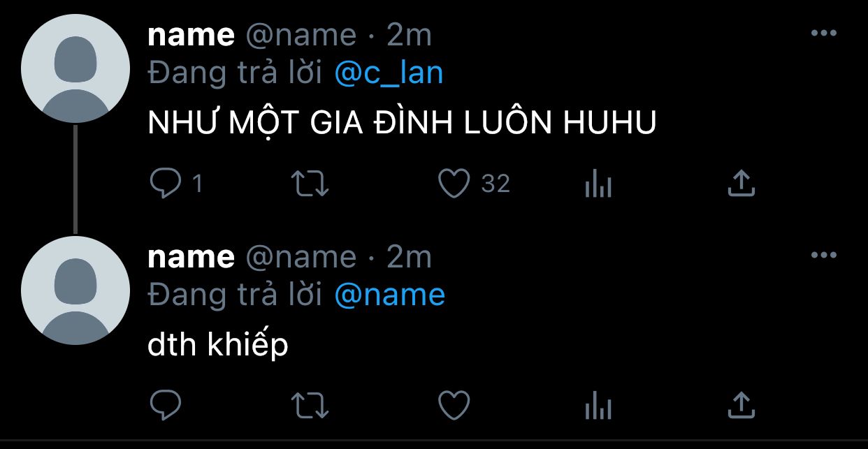The image size is (868, 449).
Task: Click the second tweet's bold display name
Action: click(x=191, y=257)
